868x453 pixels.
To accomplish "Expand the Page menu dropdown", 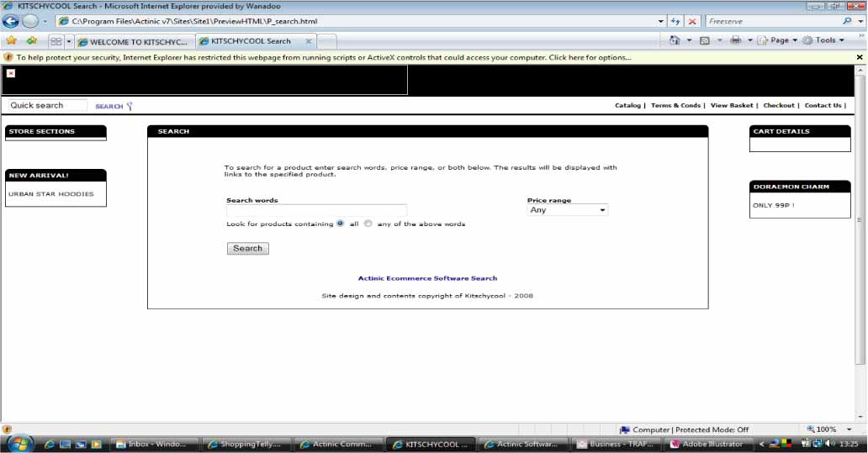I will 779,40.
